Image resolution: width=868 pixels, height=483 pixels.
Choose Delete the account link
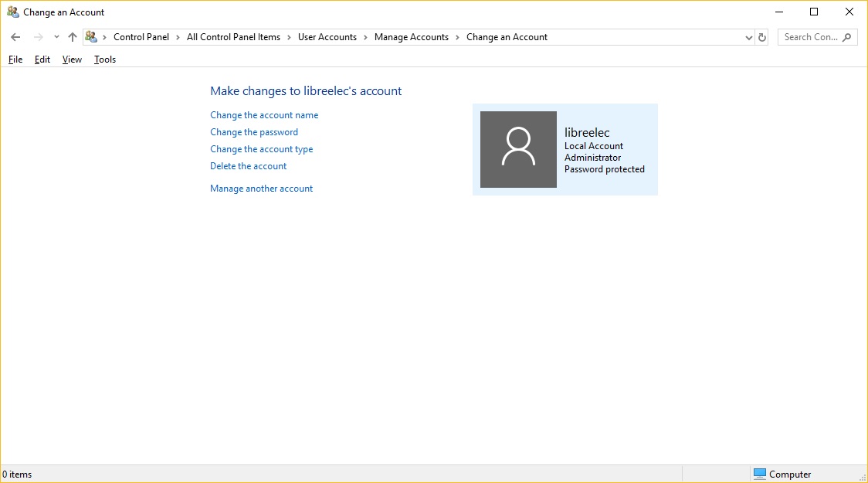(248, 166)
